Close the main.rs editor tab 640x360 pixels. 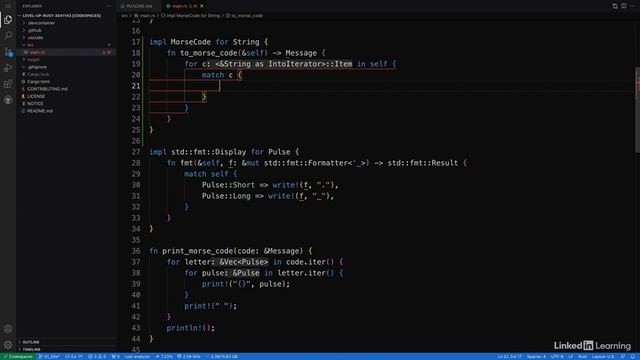[202, 6]
